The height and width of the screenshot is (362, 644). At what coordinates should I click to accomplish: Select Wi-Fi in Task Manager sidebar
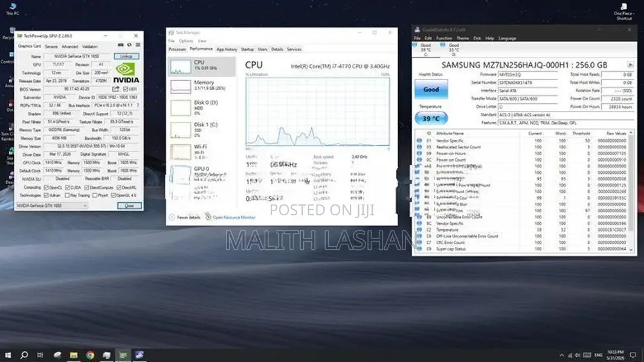(x=202, y=151)
